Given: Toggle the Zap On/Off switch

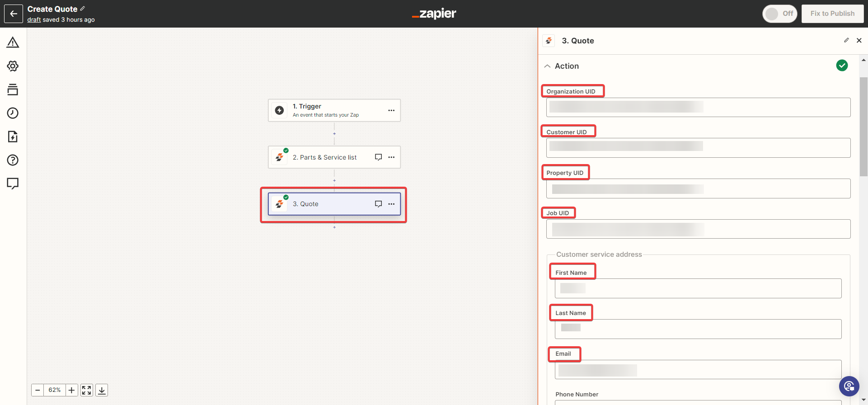Looking at the screenshot, I should tap(779, 14).
